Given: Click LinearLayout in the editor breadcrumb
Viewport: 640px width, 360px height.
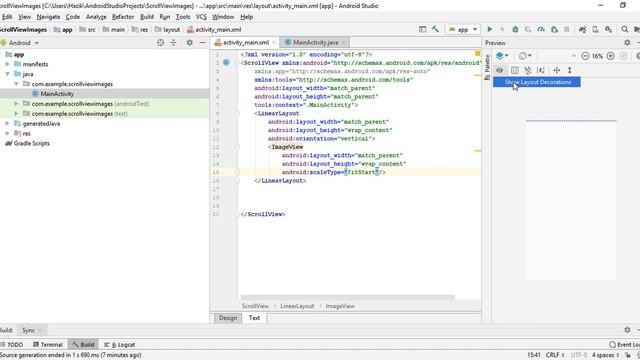Looking at the screenshot, I should click(x=297, y=306).
